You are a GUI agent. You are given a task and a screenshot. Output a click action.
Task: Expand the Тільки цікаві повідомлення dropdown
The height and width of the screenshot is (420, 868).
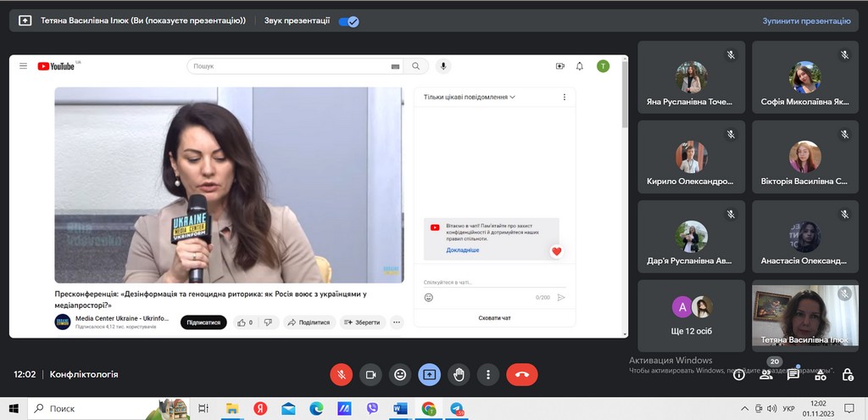coord(470,98)
